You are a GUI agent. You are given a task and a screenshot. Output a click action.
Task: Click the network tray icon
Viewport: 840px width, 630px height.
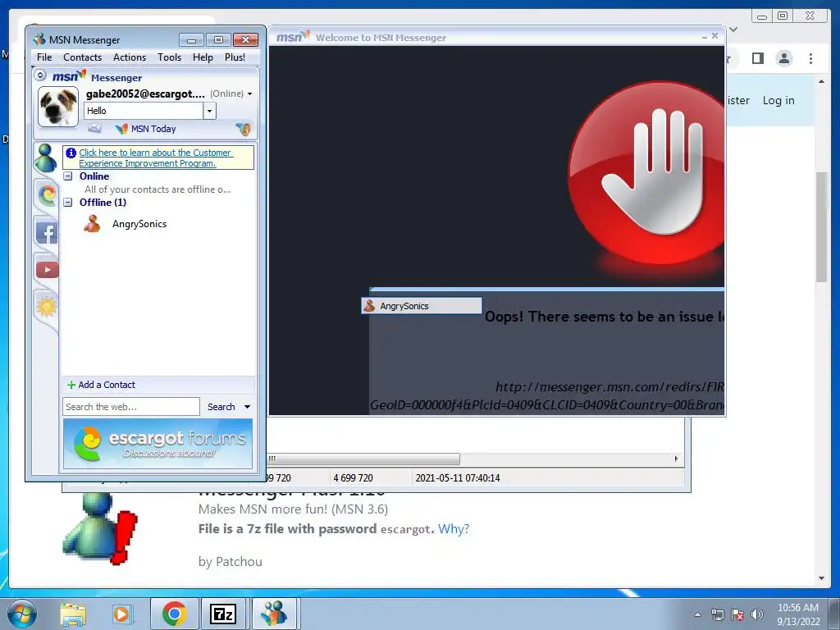click(717, 614)
